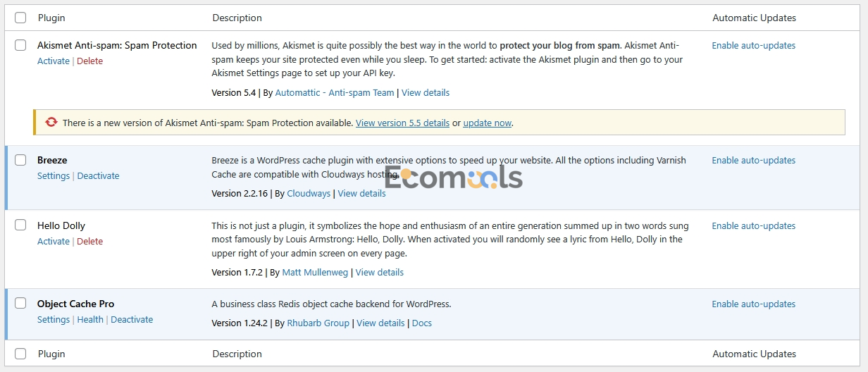Enable auto-updates for Breeze
The image size is (868, 372).
753,160
